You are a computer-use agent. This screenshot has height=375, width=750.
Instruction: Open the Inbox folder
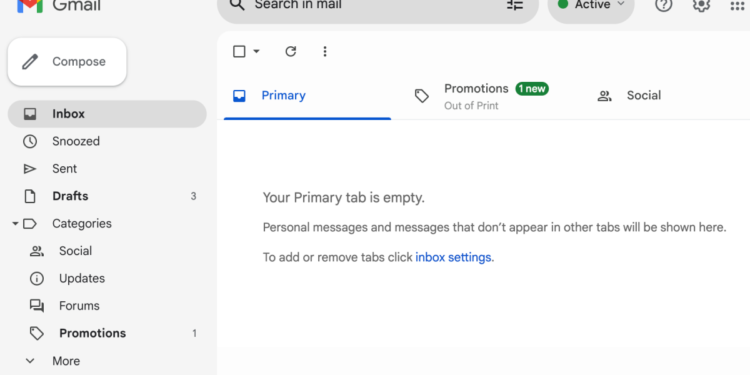coord(107,114)
